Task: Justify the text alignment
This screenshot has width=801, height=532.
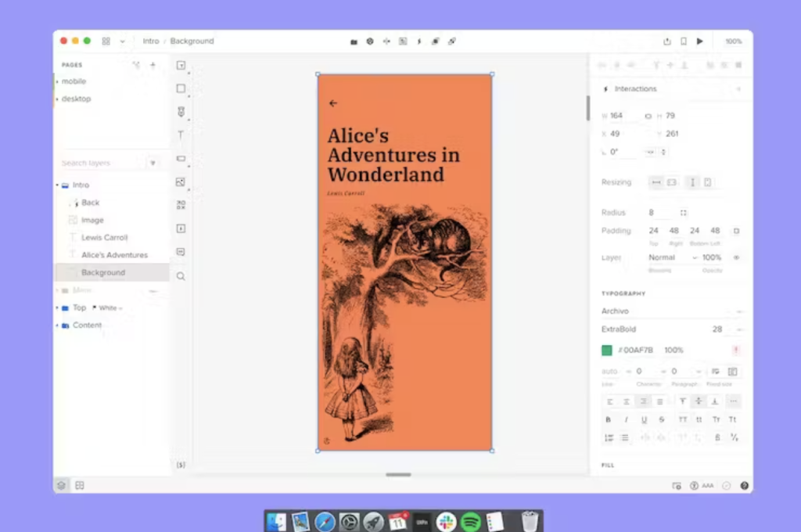Action: pos(660,401)
